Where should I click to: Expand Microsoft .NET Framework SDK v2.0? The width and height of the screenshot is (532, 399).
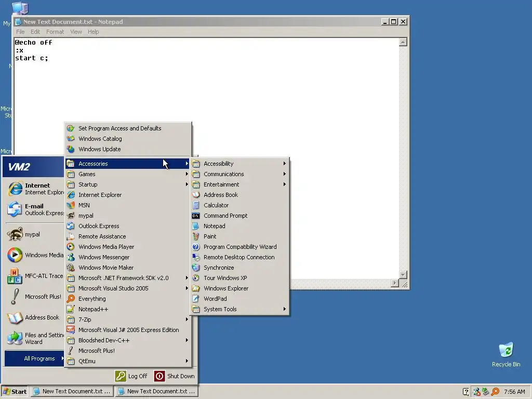[128, 278]
